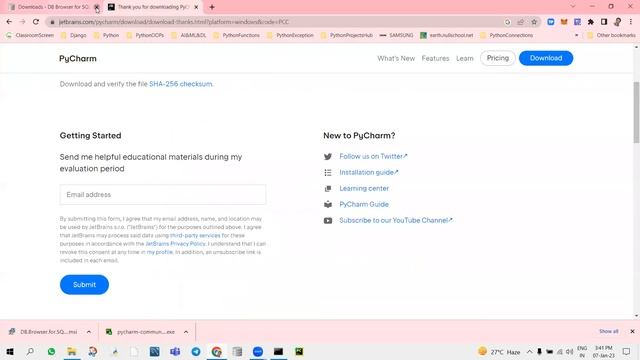Viewport: 640px width, 360px height.
Task: Click the volume speaker tray icon
Action: tap(569, 351)
